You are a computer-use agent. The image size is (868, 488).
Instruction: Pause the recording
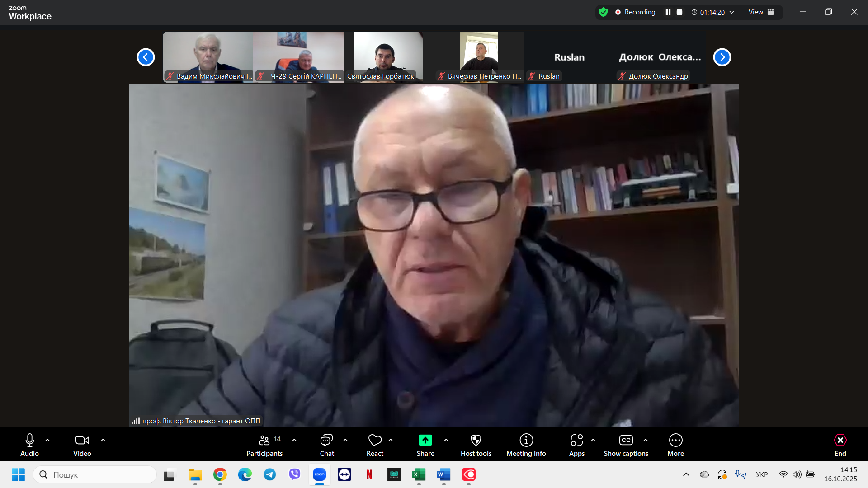668,12
